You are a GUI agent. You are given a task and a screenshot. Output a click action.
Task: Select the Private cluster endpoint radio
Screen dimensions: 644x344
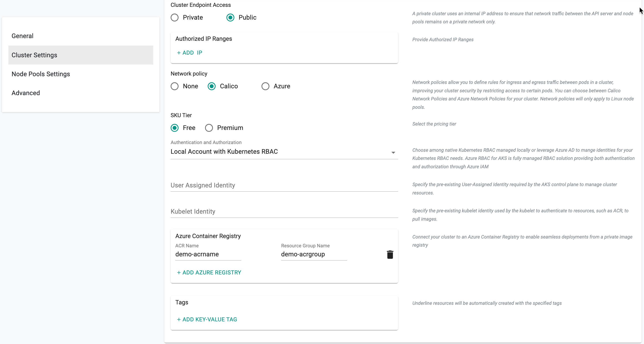click(175, 17)
